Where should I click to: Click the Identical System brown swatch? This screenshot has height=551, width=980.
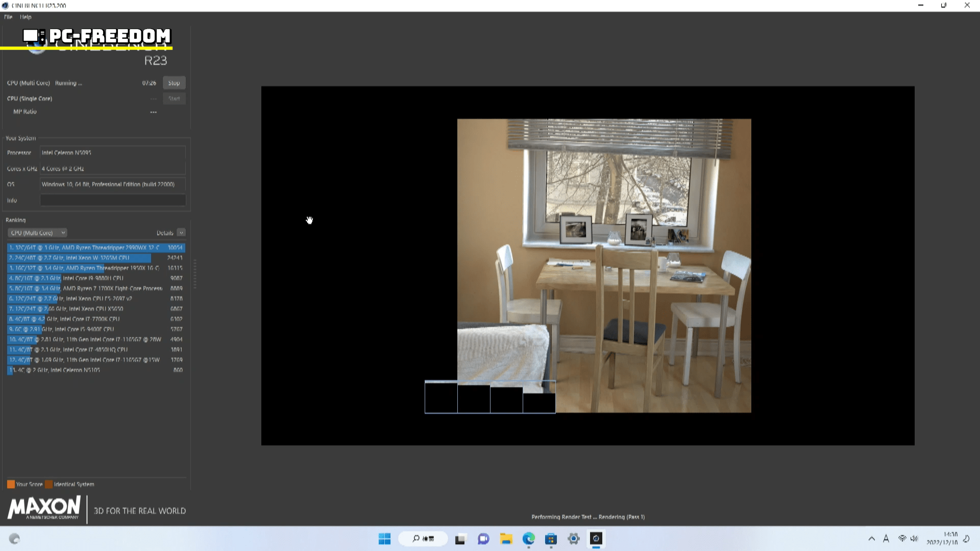coord(48,484)
